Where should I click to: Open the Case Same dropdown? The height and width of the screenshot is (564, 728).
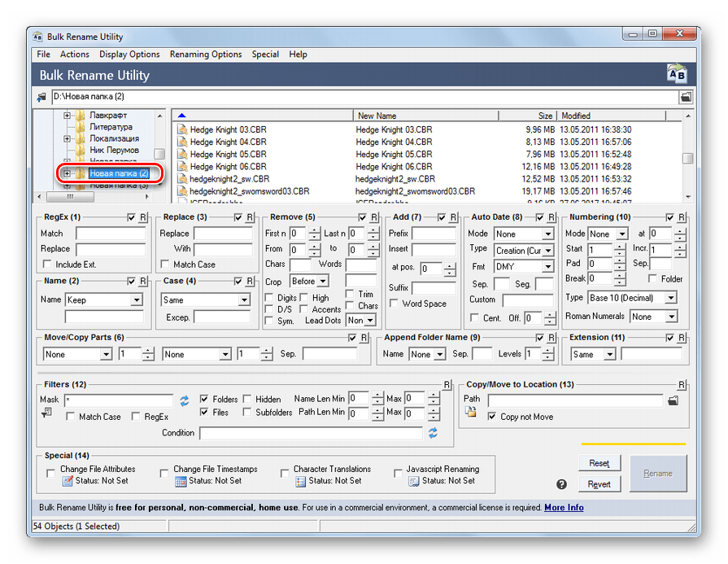coord(244,300)
